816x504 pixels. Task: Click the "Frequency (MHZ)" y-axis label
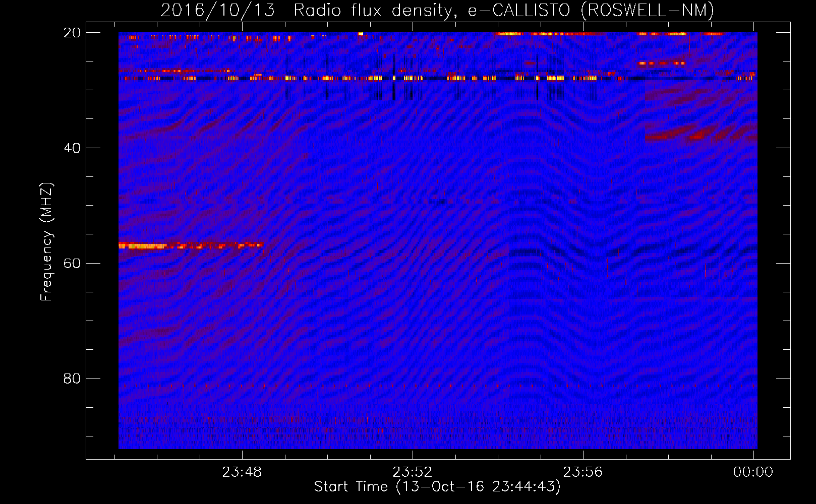point(46,242)
